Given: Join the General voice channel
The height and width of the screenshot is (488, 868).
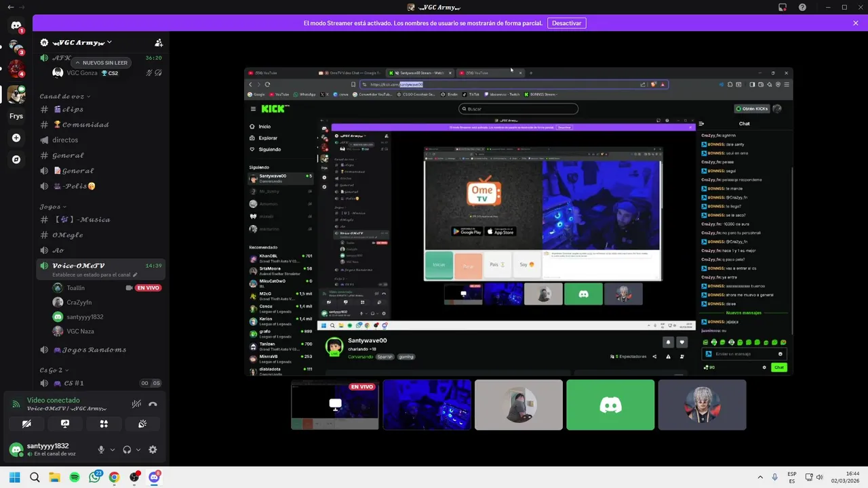Looking at the screenshot, I should tap(101, 171).
